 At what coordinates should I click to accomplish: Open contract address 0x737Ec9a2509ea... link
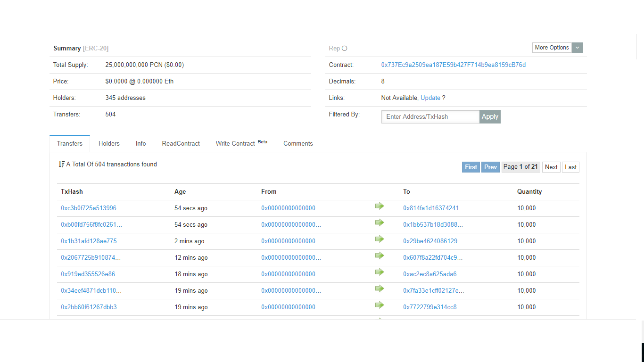(454, 65)
